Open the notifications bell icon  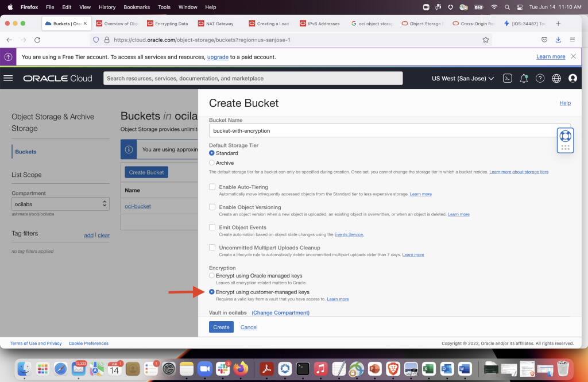pyautogui.click(x=524, y=78)
